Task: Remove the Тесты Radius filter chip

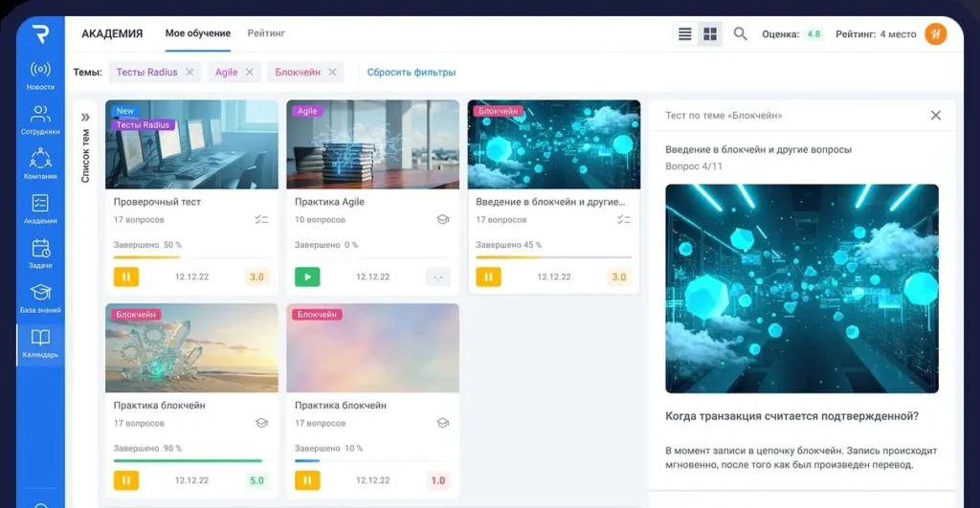Action: [x=189, y=72]
